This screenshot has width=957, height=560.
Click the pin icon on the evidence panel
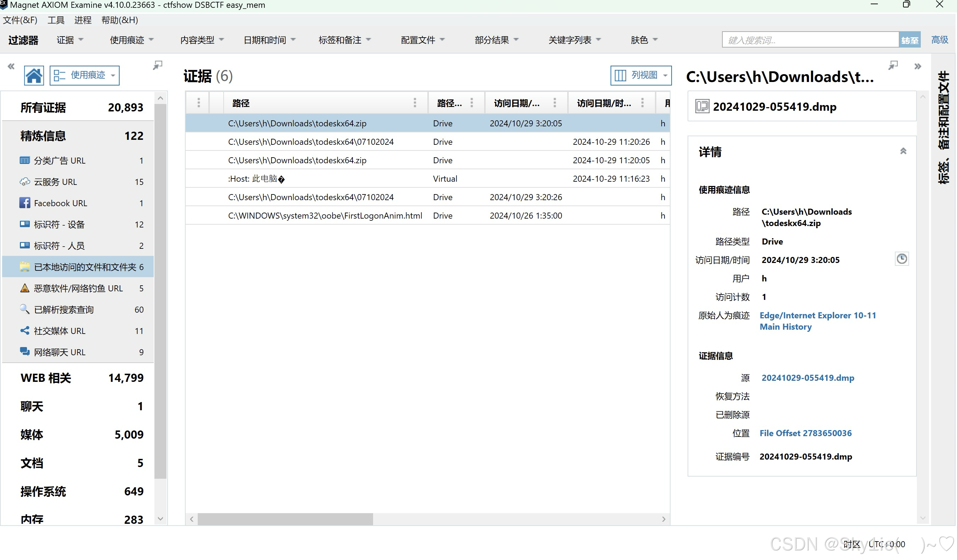click(x=157, y=65)
